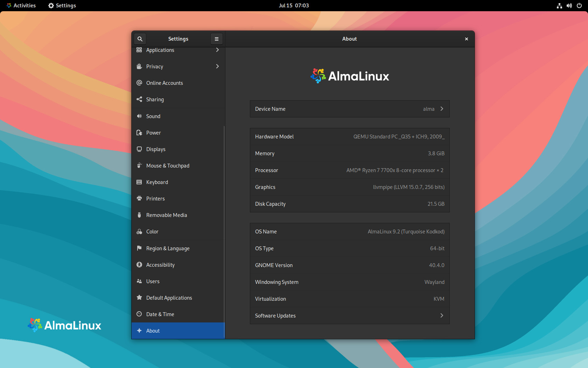Close the Settings window
The image size is (588, 368).
[x=467, y=39]
